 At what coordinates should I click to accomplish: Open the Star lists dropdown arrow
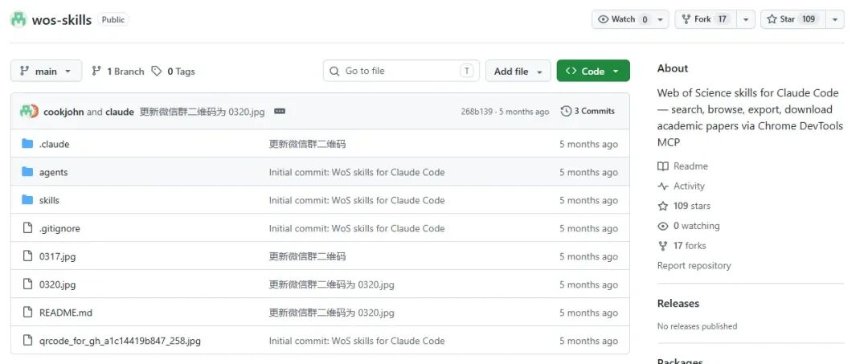pyautogui.click(x=835, y=19)
